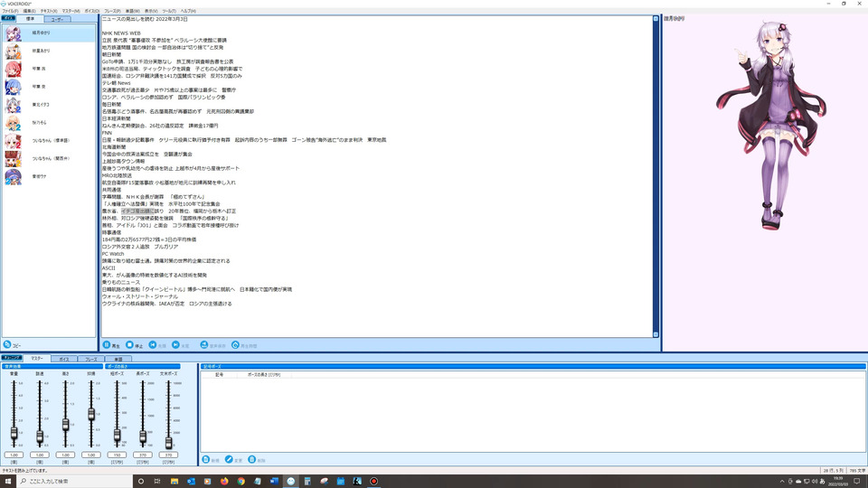The image size is (868, 488).
Task: Select the pink-haired 琴葉 茜 voice
Action: pyautogui.click(x=49, y=69)
